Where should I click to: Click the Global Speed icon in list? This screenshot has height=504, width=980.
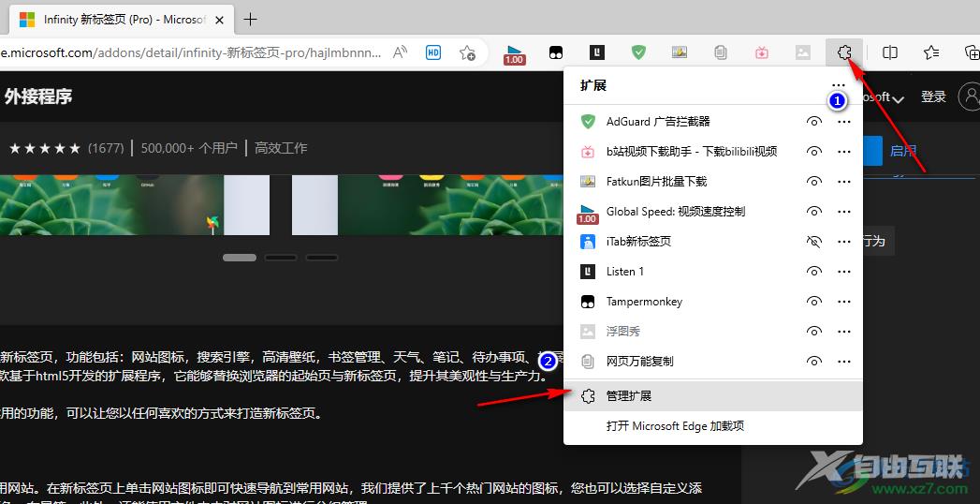point(588,214)
